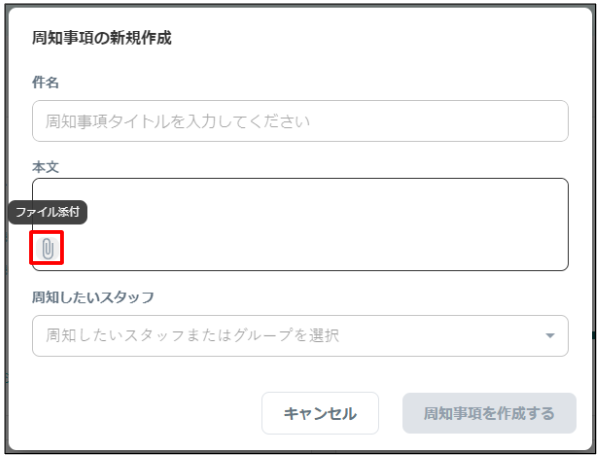Click the ファイル添付 tooltip label
This screenshot has height=460, width=602.
coord(48,212)
